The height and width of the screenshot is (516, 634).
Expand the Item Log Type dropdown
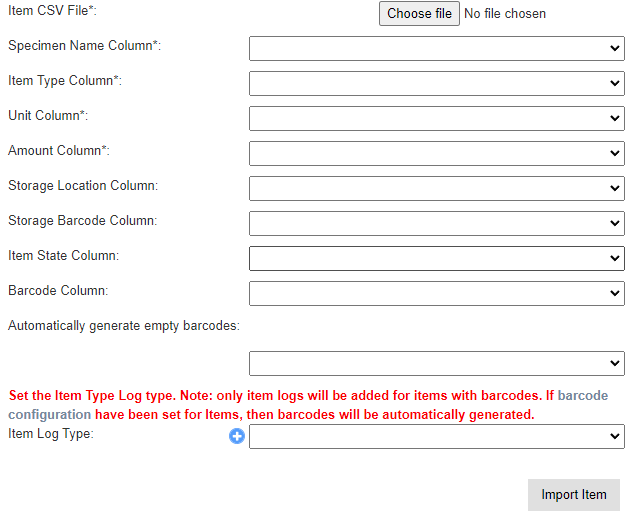(436, 436)
